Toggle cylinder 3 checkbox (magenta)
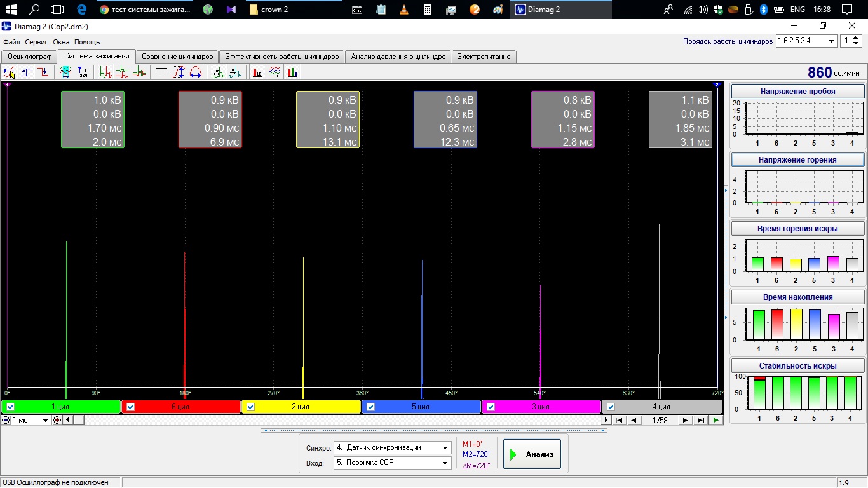The width and height of the screenshot is (868, 488). pyautogui.click(x=491, y=407)
